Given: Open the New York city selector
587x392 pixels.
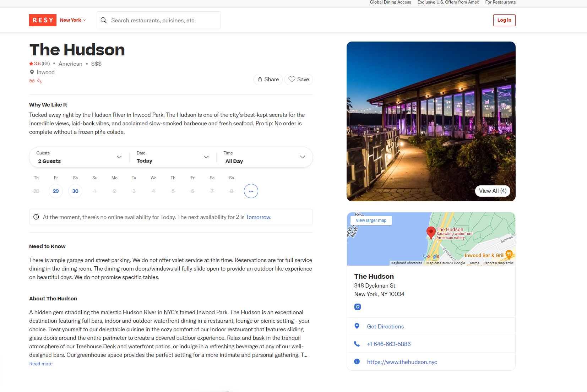Looking at the screenshot, I should [73, 20].
